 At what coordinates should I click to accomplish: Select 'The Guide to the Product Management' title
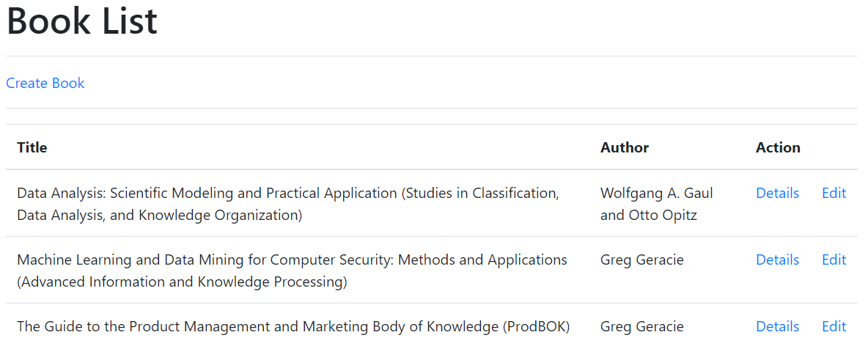293,326
